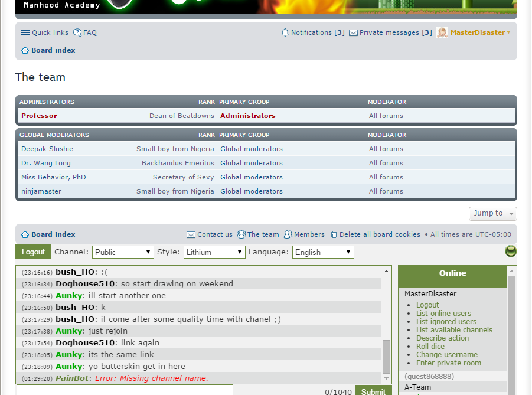Open Global moderators group in Miss Behavior row
532x395 pixels.
(252, 178)
